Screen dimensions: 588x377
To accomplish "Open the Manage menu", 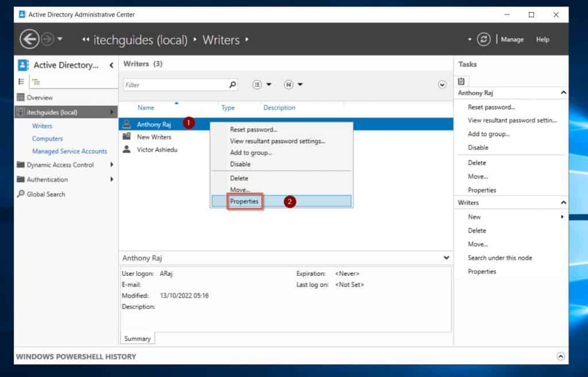I will [x=512, y=40].
